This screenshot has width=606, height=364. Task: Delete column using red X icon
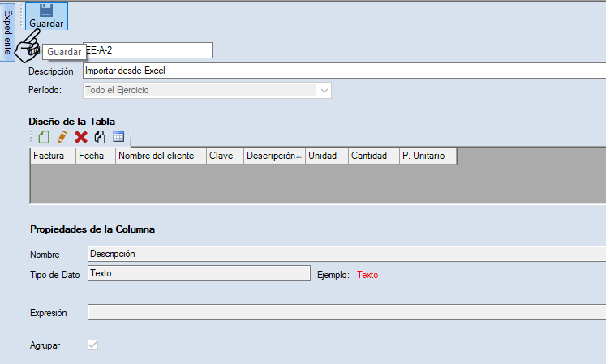pos(81,137)
